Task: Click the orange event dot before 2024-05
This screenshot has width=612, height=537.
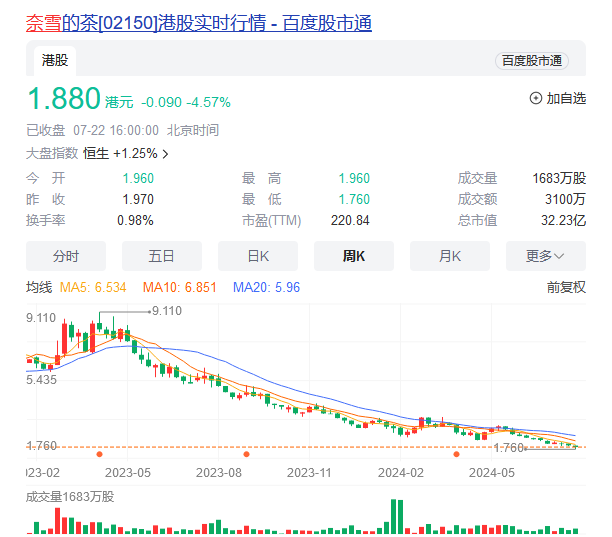Action: (456, 454)
